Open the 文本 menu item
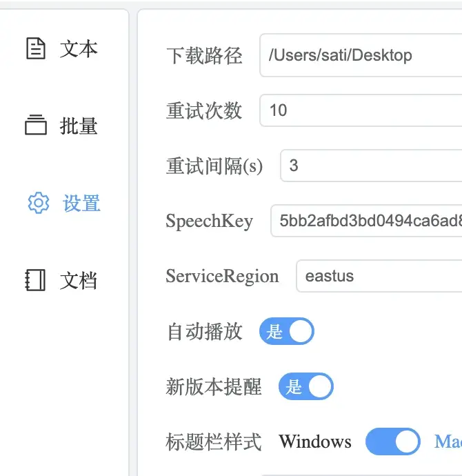Image resolution: width=462 pixels, height=476 pixels. tap(62, 48)
